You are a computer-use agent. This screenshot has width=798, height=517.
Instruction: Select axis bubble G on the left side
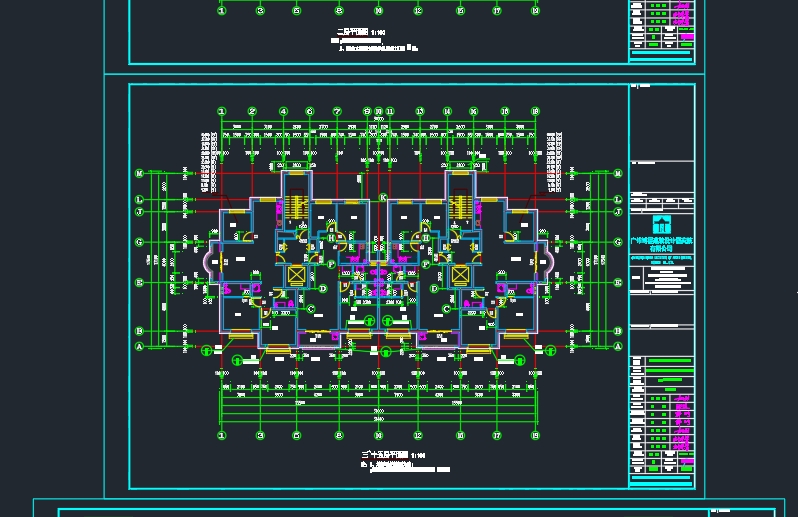click(x=140, y=242)
